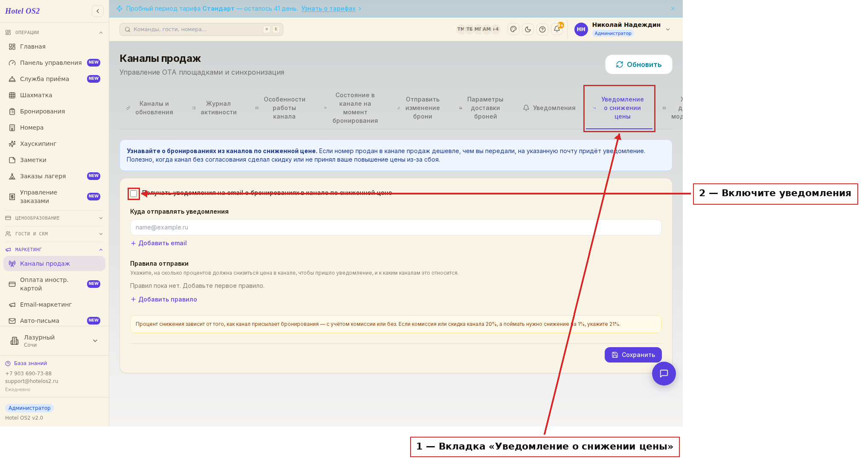
Task: Focus the command search field
Action: tap(201, 29)
